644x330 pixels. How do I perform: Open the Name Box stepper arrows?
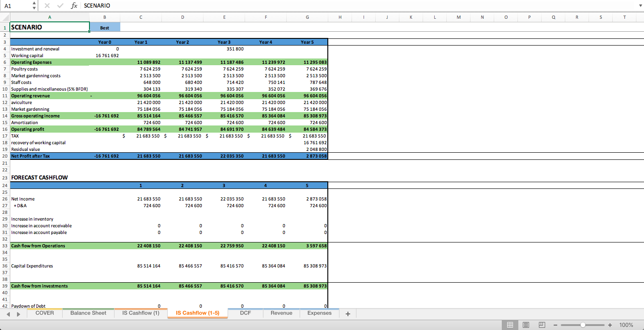34,5
